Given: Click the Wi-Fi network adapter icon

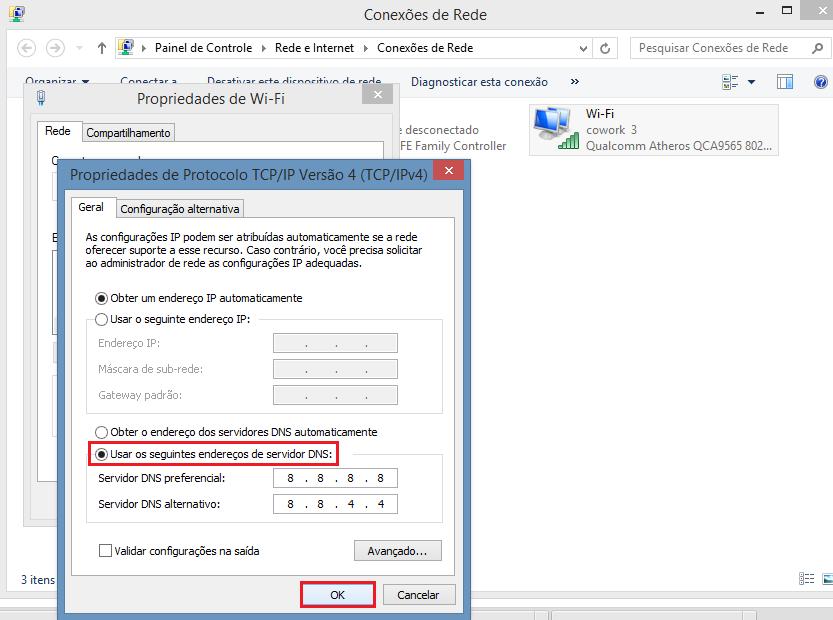Looking at the screenshot, I should [x=554, y=130].
